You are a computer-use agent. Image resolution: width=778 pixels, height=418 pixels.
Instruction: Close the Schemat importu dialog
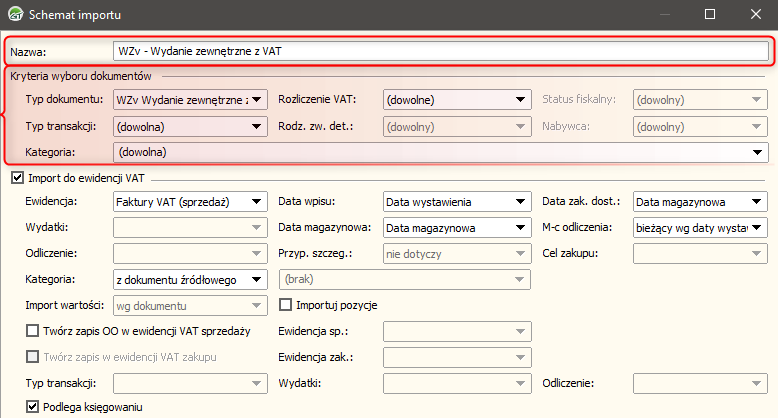[x=755, y=14]
